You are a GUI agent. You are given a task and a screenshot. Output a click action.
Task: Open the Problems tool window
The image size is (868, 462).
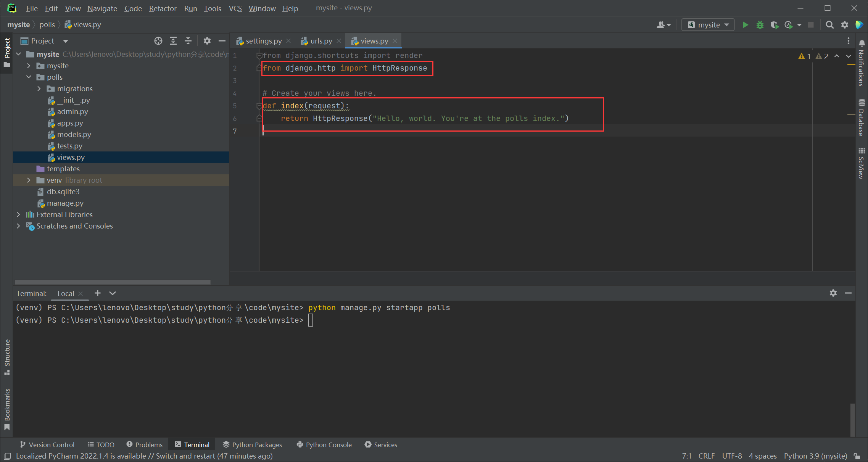145,444
